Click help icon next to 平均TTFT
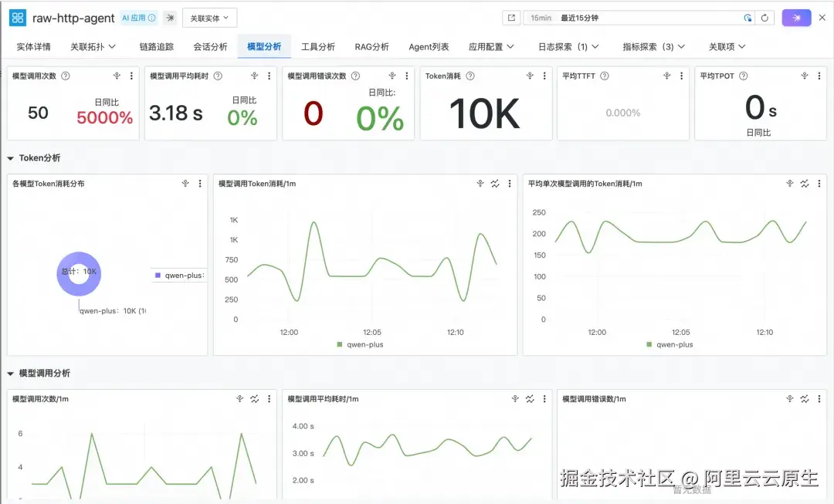The image size is (834, 504). 604,76
